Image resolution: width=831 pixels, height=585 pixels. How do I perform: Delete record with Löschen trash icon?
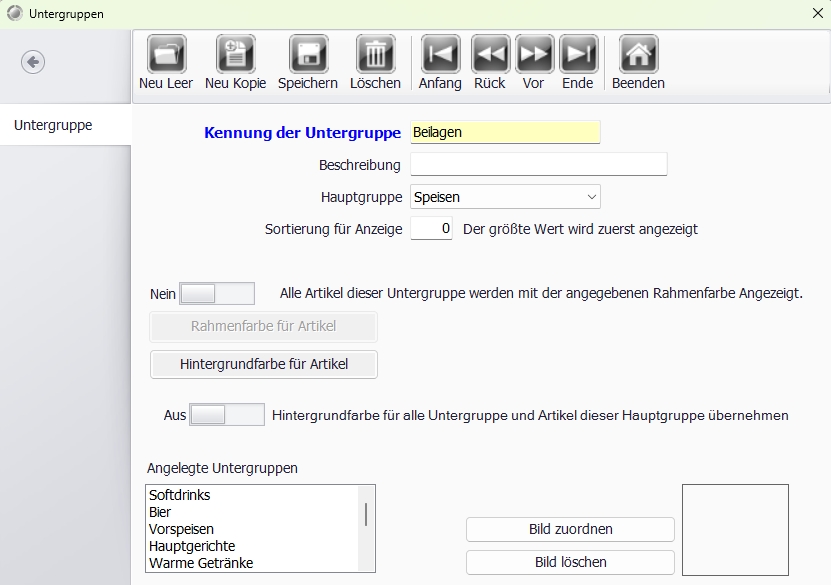pyautogui.click(x=376, y=54)
